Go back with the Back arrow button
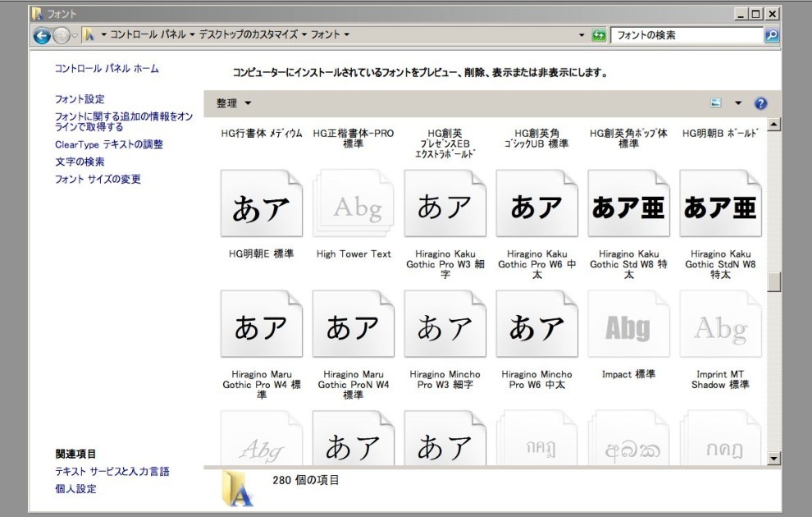Screen dimensions: 812x517 click(x=42, y=35)
